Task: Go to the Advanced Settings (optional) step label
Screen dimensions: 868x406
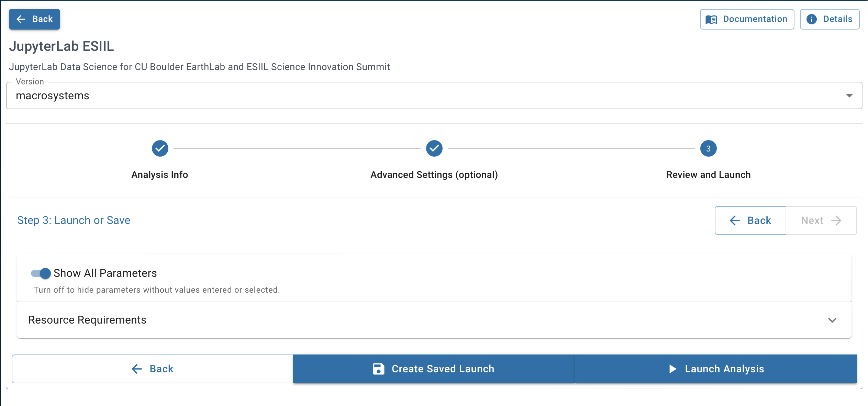Action: (x=434, y=175)
